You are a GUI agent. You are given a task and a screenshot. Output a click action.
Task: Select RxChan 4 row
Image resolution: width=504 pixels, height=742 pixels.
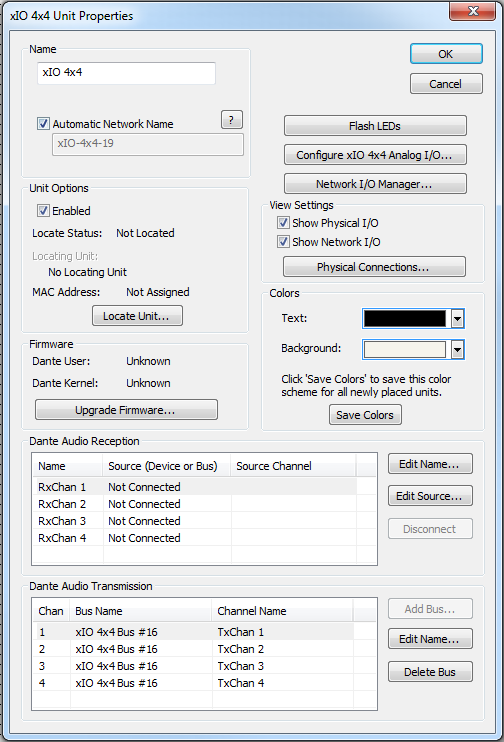pyautogui.click(x=196, y=538)
